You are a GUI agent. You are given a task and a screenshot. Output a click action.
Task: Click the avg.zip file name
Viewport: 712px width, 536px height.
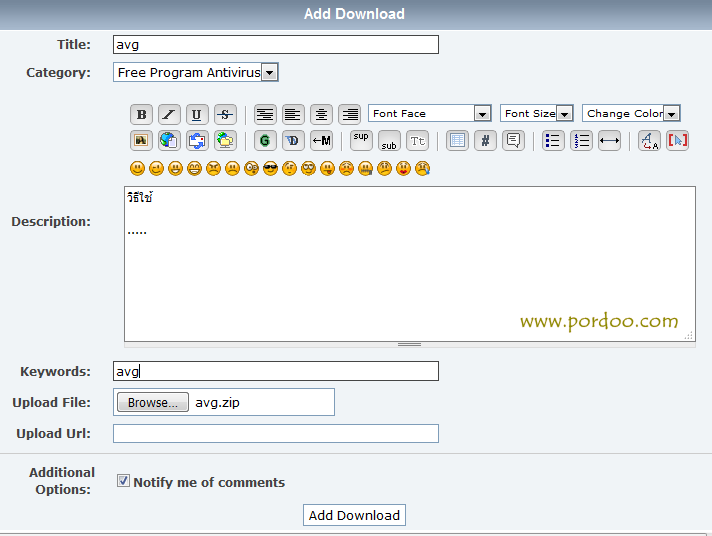[x=217, y=403]
